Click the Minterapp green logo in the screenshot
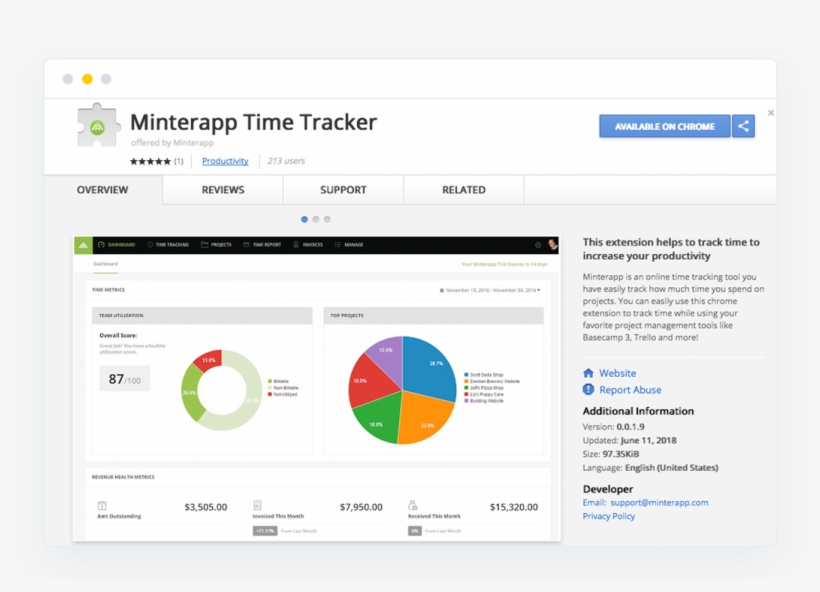Viewport: 820px width, 592px height. tap(83, 245)
